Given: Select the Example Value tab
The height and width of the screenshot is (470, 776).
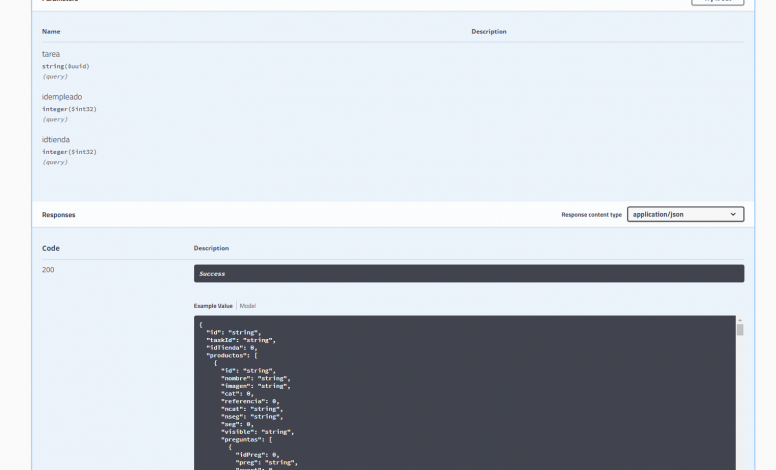Looking at the screenshot, I should coord(213,305).
